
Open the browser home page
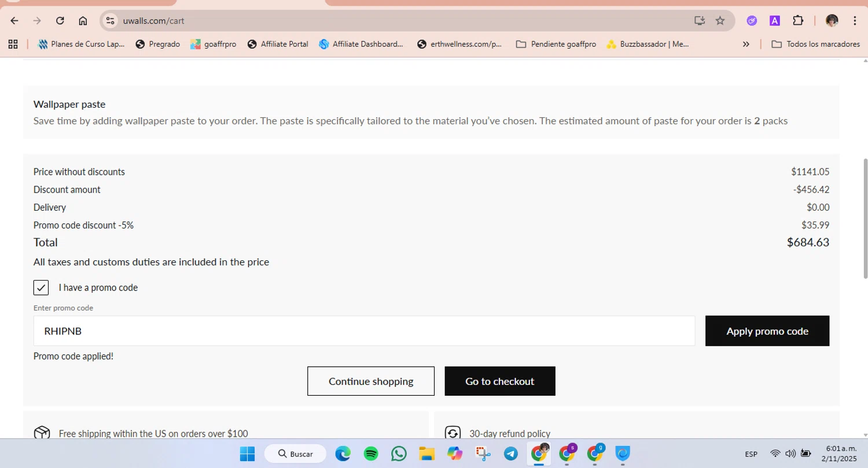(x=83, y=21)
